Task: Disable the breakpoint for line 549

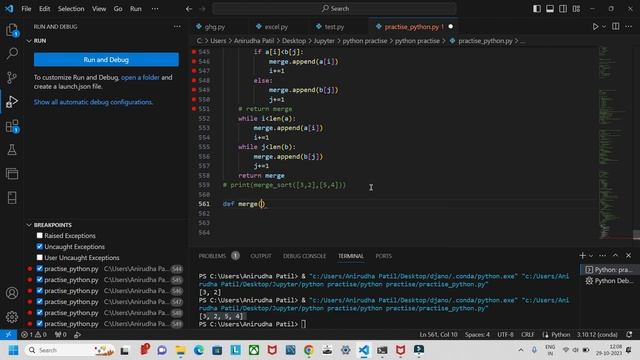Action: click(40, 324)
